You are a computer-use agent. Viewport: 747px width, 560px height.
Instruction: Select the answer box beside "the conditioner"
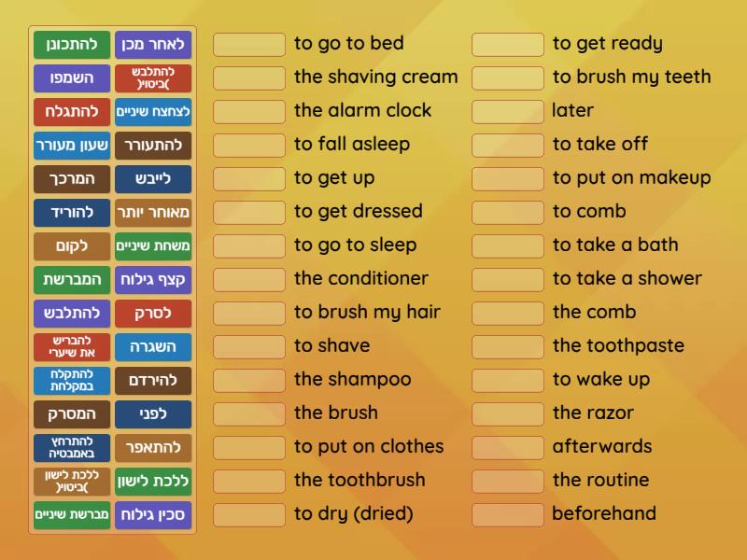(x=249, y=279)
